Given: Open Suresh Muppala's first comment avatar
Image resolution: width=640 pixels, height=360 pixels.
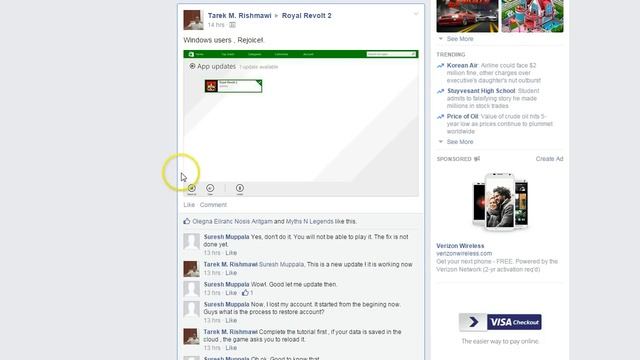Looking at the screenshot, I should (x=191, y=241).
